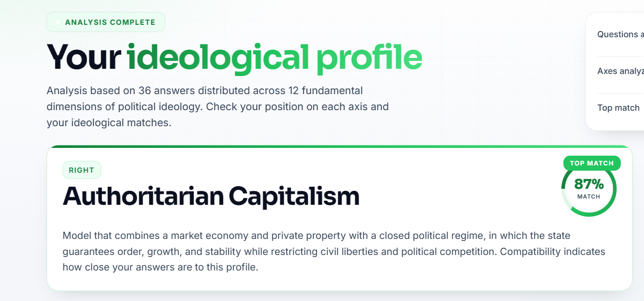Select the green TOP MATCH badge

[592, 163]
